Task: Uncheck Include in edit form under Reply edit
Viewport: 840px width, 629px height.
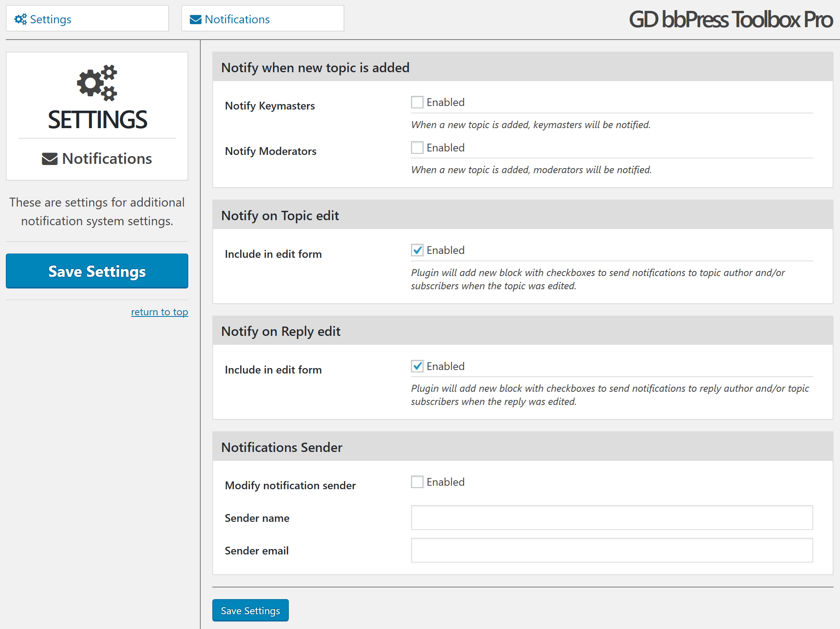Action: (x=417, y=366)
